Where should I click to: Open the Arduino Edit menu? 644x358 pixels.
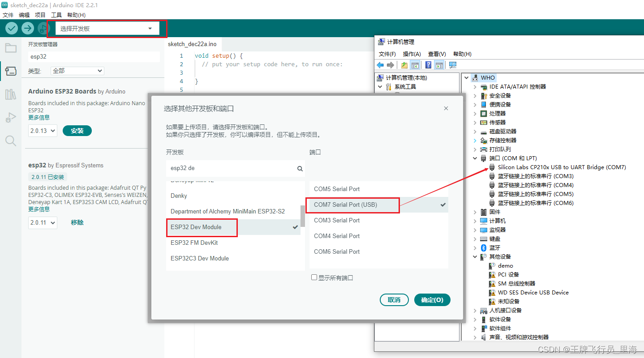[x=24, y=15]
